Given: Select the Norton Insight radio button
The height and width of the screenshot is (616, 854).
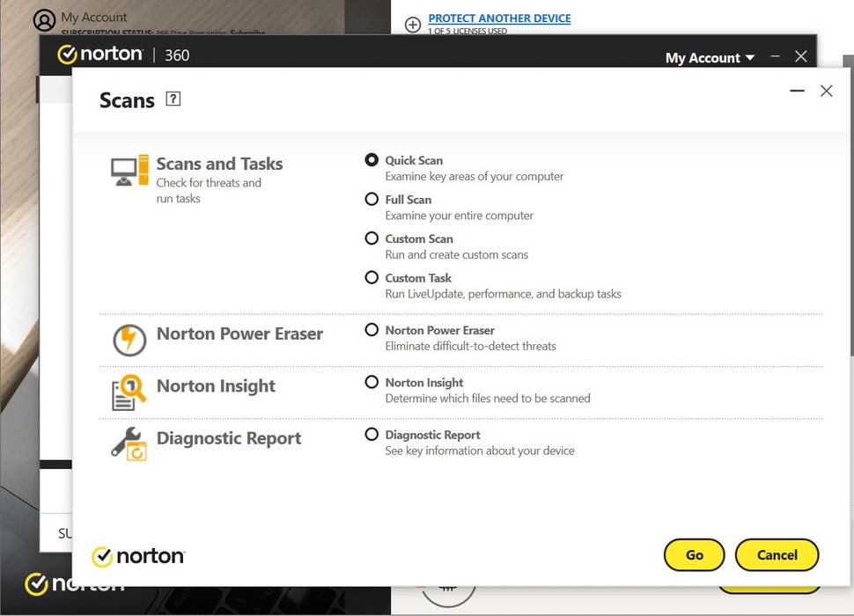Looking at the screenshot, I should tap(372, 382).
